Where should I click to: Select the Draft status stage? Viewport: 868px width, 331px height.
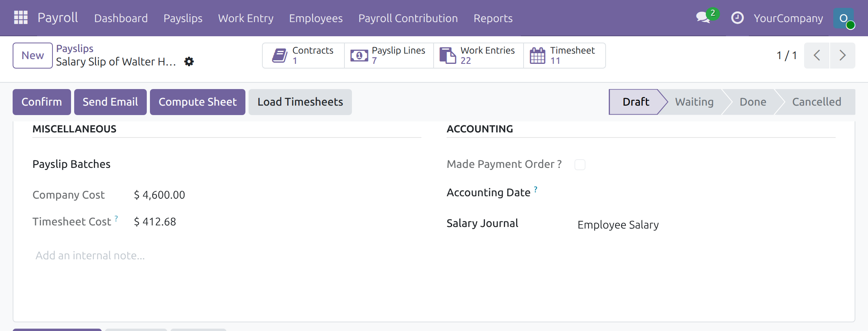click(636, 102)
